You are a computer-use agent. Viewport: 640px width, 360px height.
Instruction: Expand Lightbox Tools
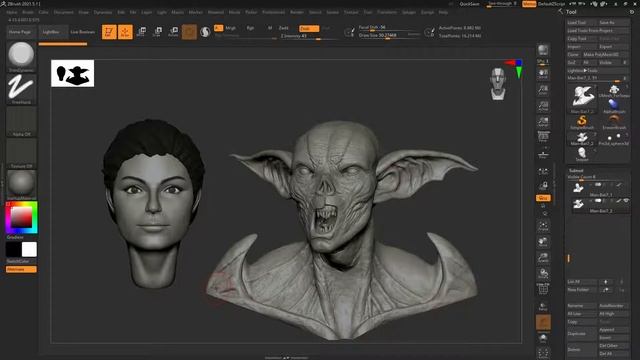(x=598, y=71)
